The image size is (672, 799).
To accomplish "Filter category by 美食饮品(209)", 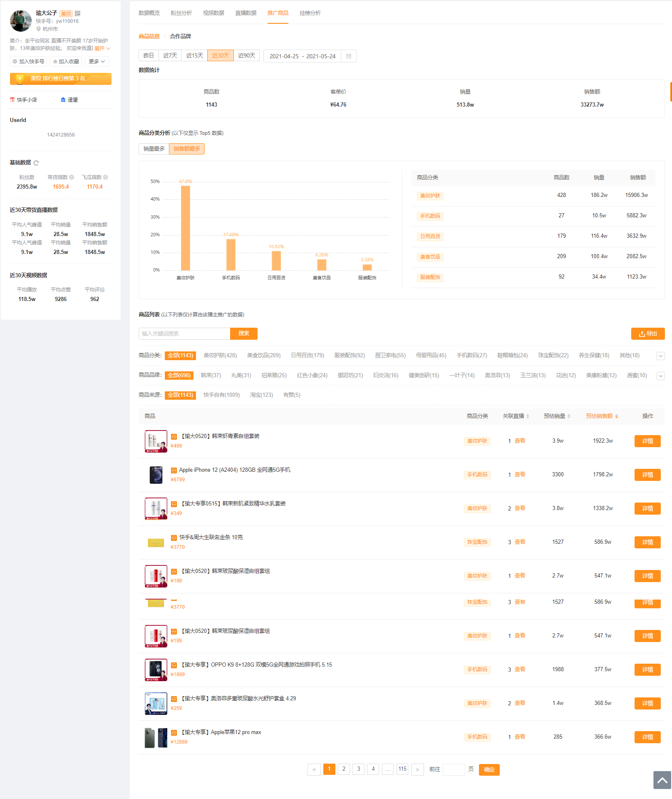I will tap(264, 356).
